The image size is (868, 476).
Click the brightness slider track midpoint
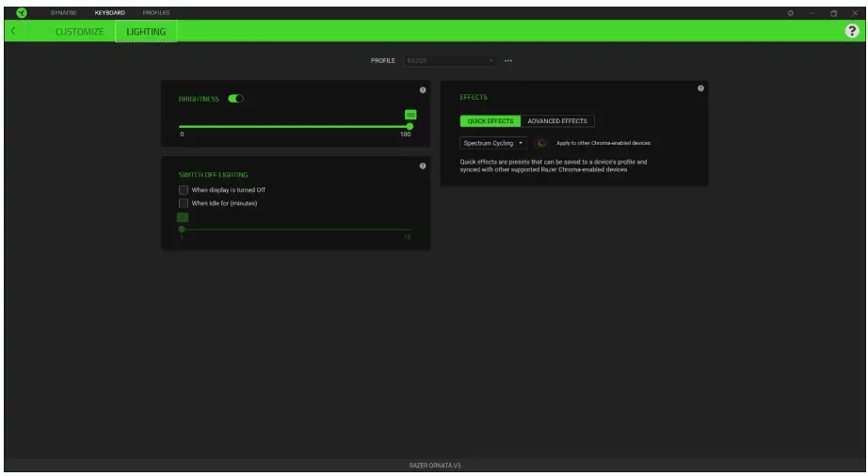295,127
